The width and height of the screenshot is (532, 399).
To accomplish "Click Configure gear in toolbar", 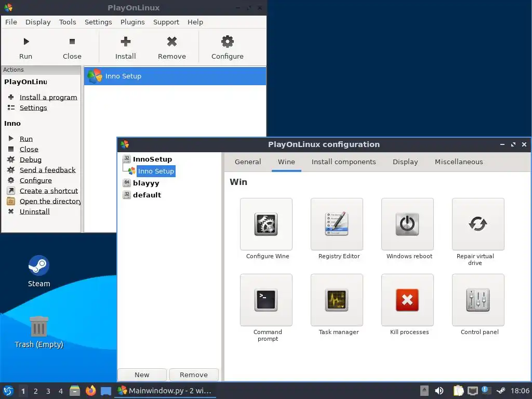I will click(x=228, y=47).
